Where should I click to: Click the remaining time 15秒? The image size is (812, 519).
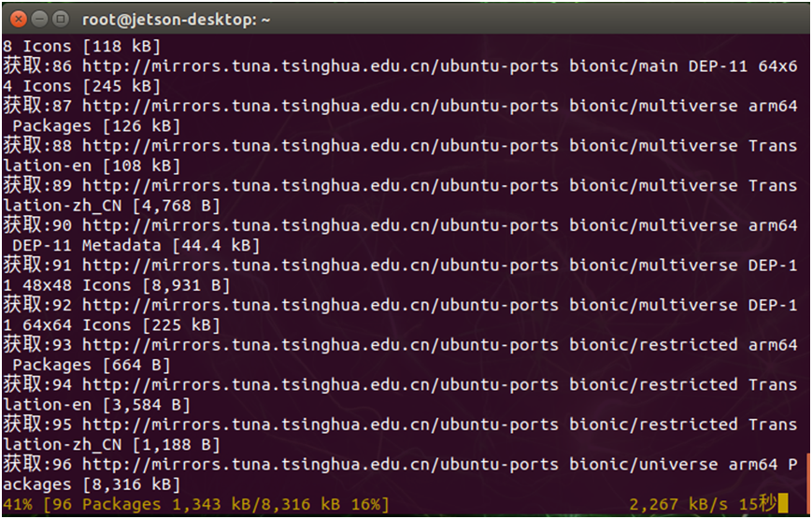click(x=757, y=503)
